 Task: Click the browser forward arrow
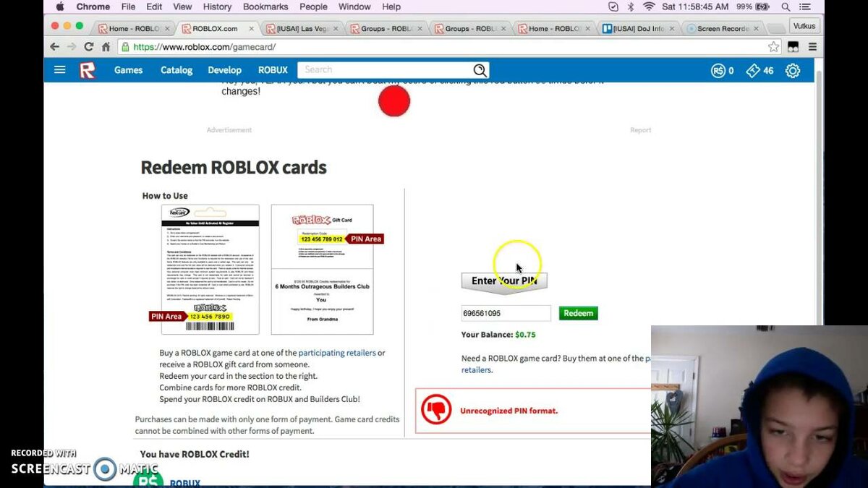point(72,47)
